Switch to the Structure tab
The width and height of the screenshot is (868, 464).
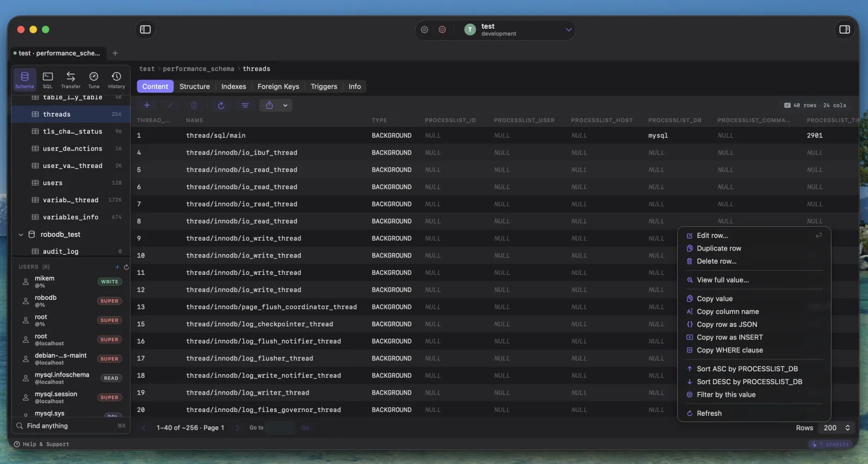click(195, 86)
